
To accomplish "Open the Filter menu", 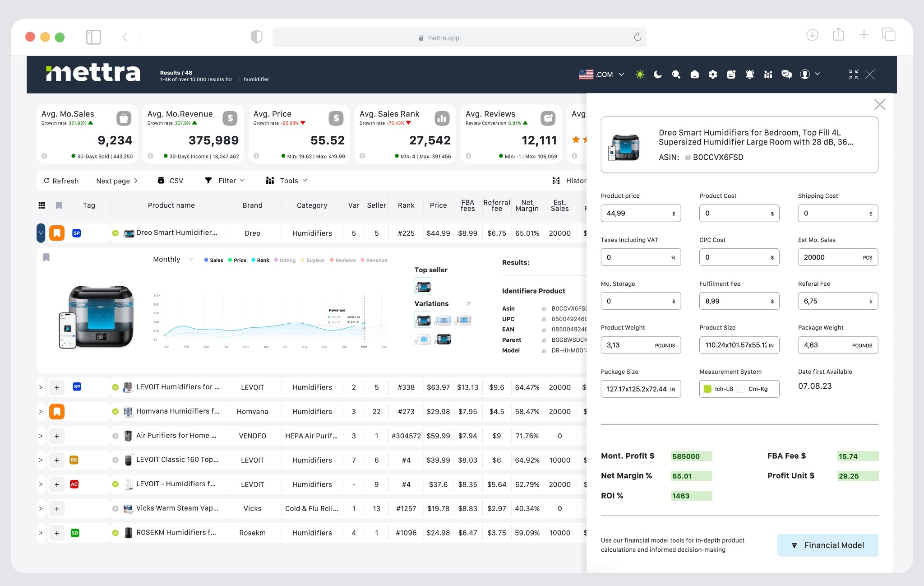I will click(x=225, y=181).
